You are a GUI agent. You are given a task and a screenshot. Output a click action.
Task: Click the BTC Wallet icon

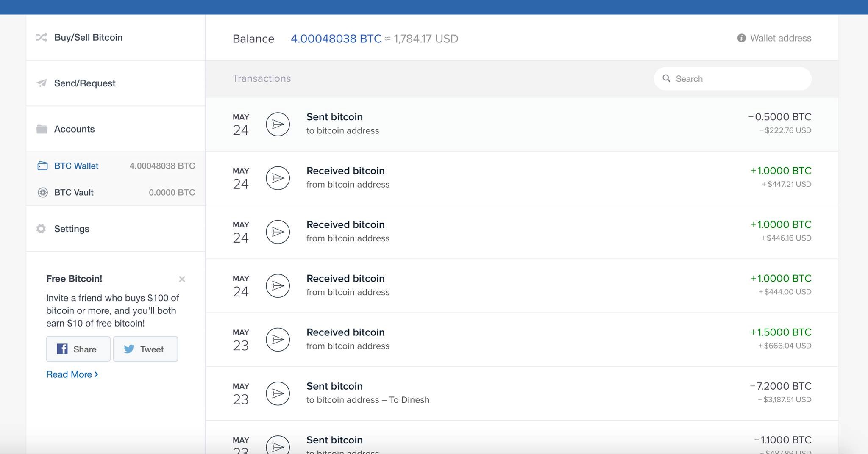(42, 166)
